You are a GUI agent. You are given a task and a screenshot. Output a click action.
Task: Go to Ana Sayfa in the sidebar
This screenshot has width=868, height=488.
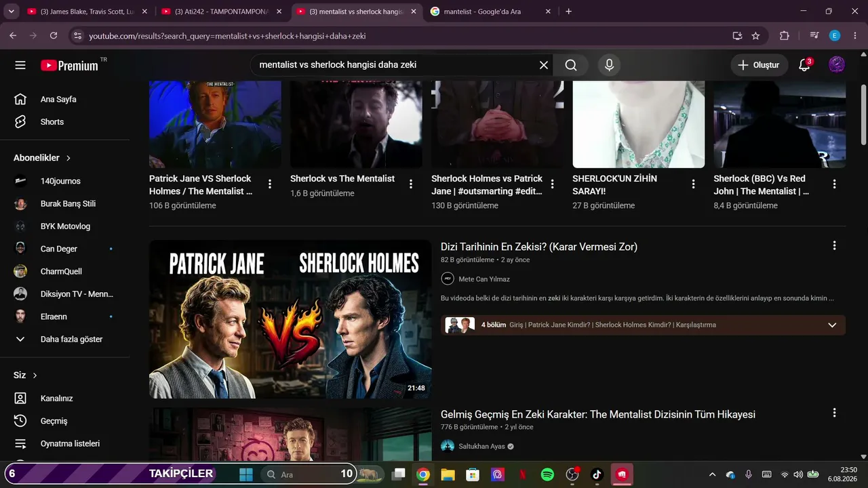65,100
